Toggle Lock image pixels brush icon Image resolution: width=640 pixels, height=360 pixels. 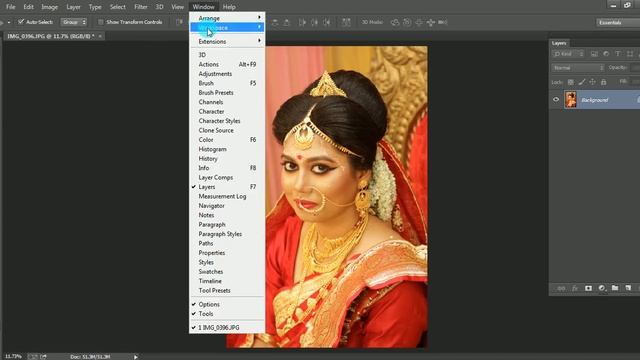tap(582, 82)
